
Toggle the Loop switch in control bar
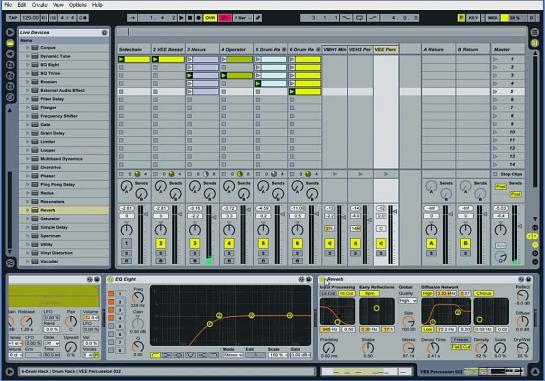[359, 18]
